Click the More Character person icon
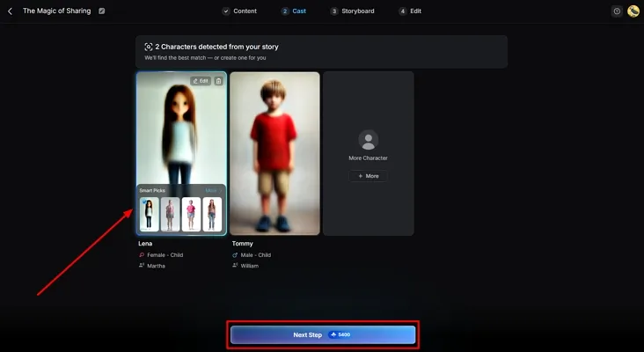 [369, 140]
